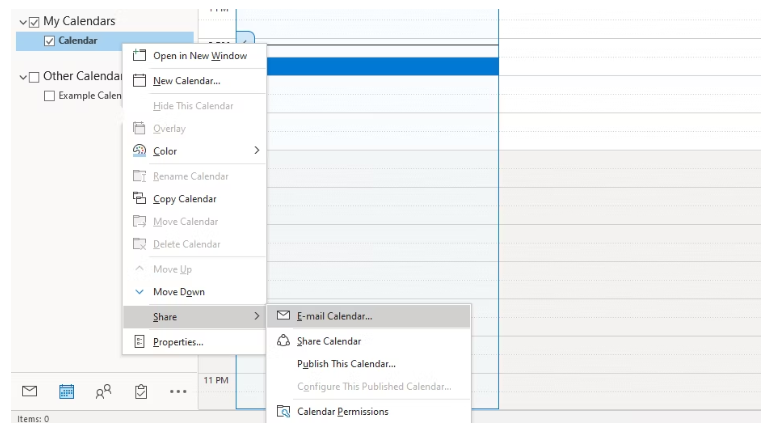Collapse the Other Calendars group

pyautogui.click(x=23, y=77)
